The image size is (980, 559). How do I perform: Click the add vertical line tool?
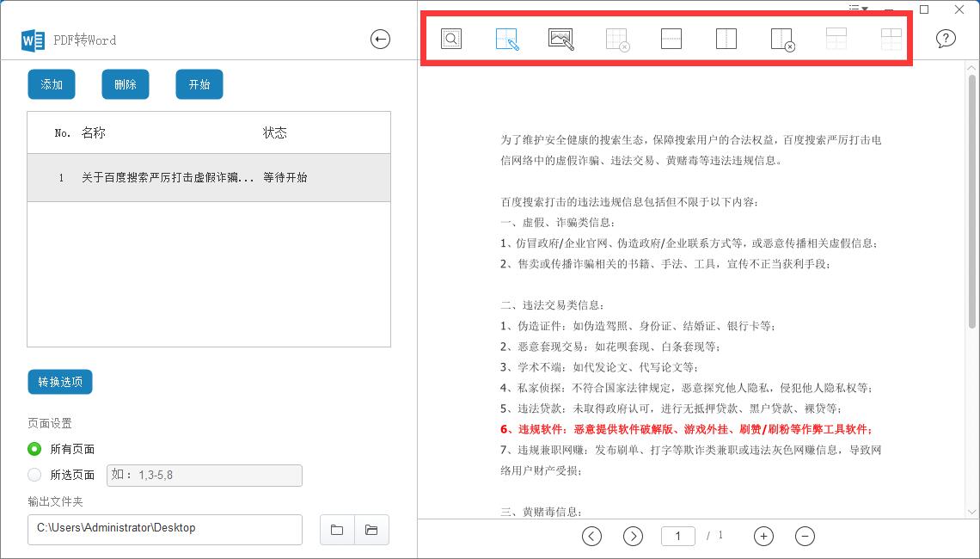pyautogui.click(x=726, y=39)
